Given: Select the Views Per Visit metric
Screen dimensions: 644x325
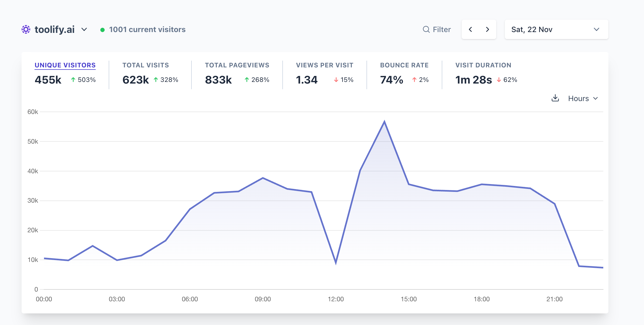Looking at the screenshot, I should [x=324, y=65].
